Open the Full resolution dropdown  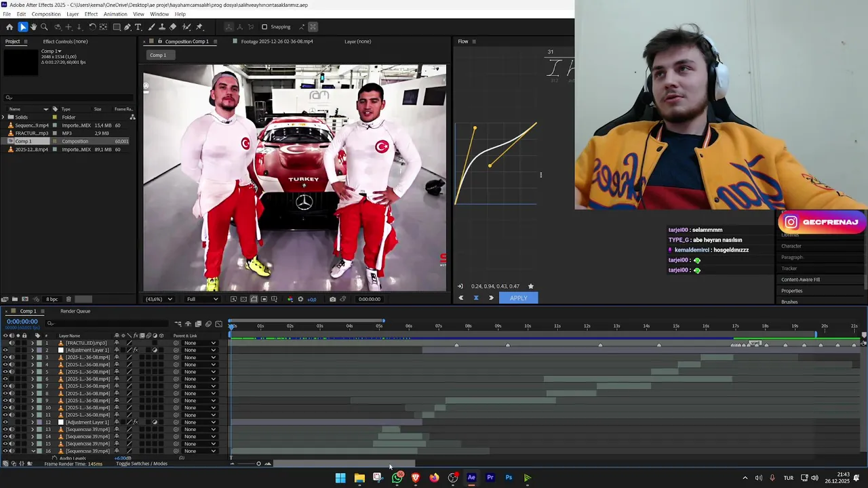(x=202, y=299)
